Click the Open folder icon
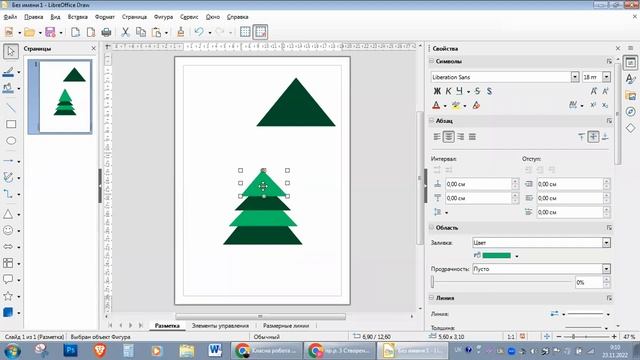This screenshot has height=360, width=640. tap(29, 32)
